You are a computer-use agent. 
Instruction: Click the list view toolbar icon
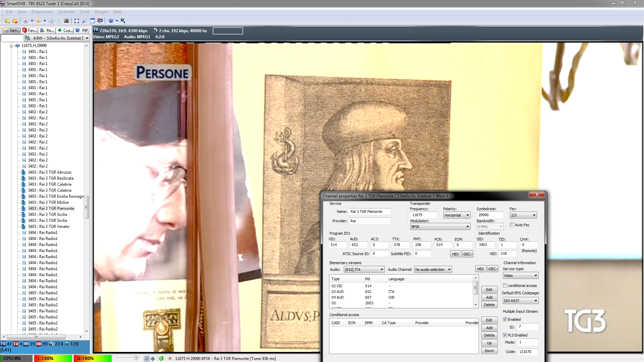tap(59, 21)
